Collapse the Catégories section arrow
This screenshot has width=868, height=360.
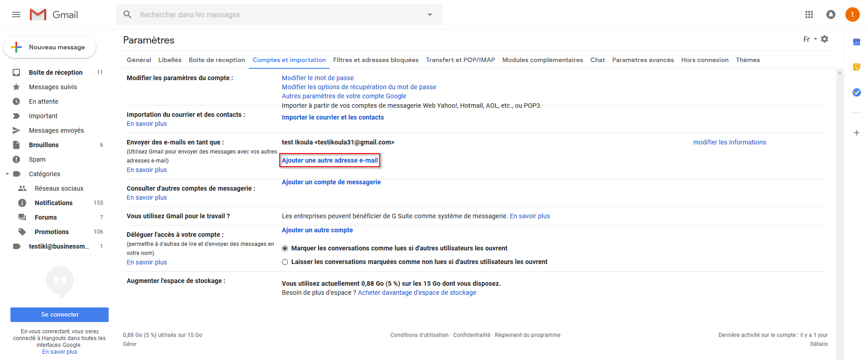[7, 174]
